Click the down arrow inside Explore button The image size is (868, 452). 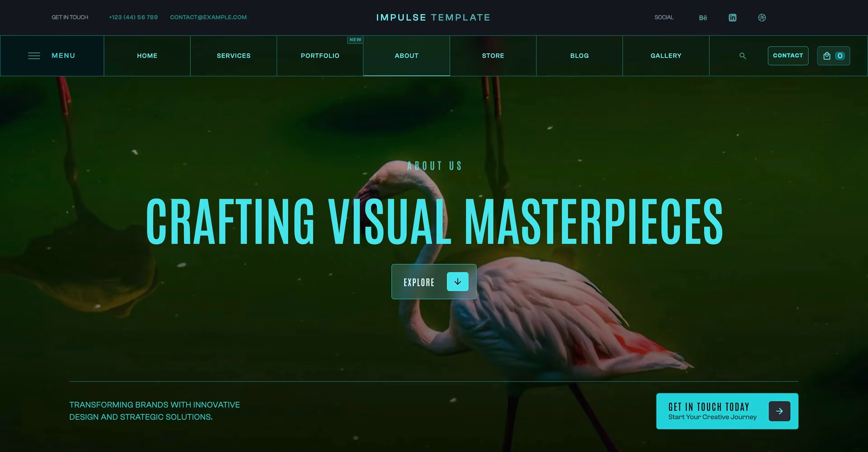coord(458,282)
